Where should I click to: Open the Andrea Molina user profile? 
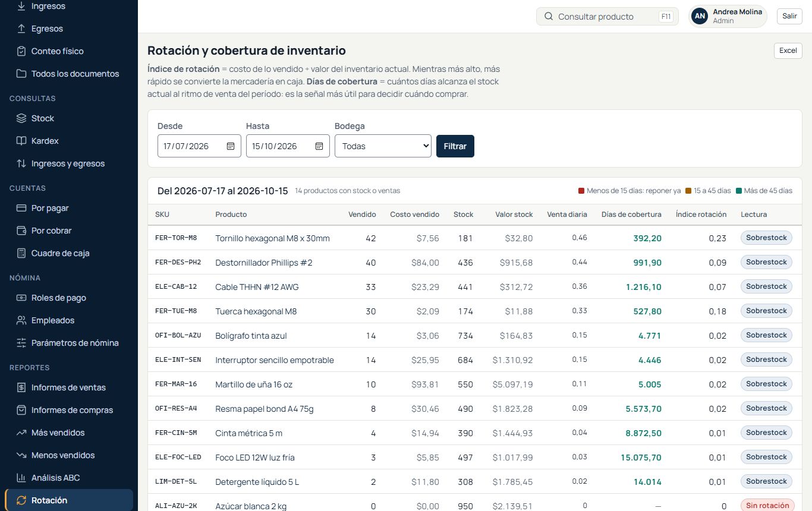[x=728, y=16]
